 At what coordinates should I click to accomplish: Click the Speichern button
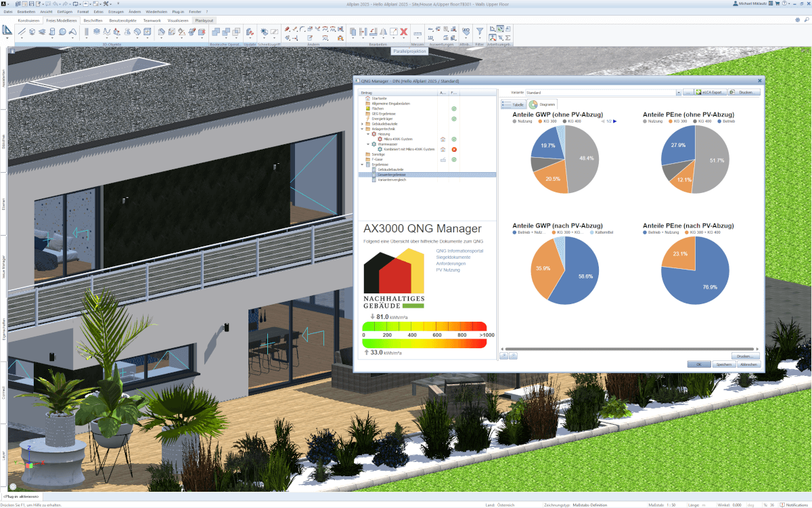pyautogui.click(x=723, y=364)
